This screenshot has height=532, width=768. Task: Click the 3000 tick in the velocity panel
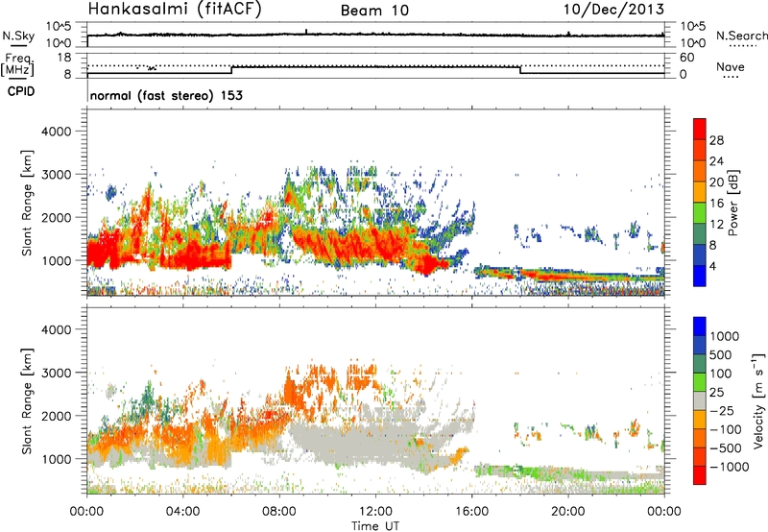click(x=56, y=373)
